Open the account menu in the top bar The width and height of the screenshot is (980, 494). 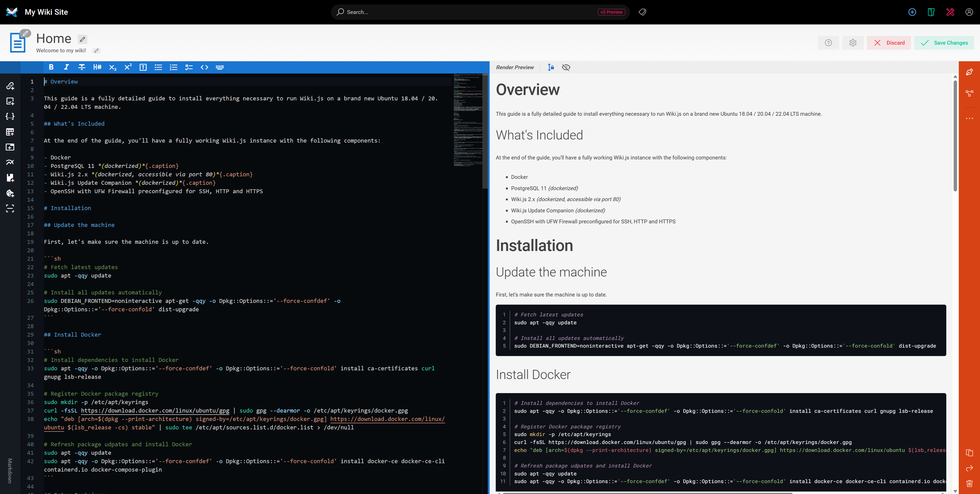click(969, 12)
